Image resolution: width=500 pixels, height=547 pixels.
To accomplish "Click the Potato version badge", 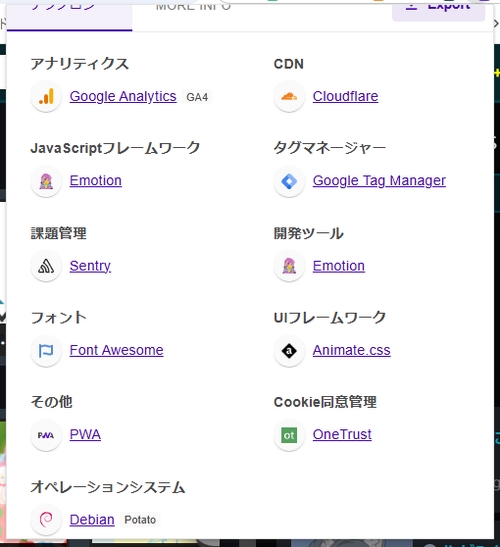I will point(140,520).
